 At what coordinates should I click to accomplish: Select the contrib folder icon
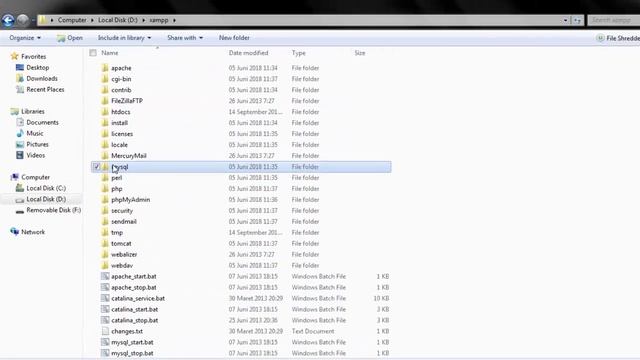tap(105, 90)
